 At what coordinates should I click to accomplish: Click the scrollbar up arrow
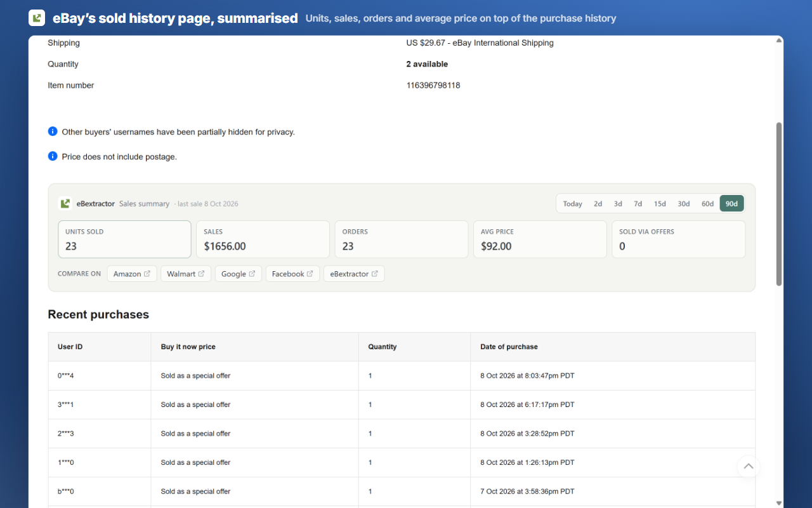pos(779,41)
